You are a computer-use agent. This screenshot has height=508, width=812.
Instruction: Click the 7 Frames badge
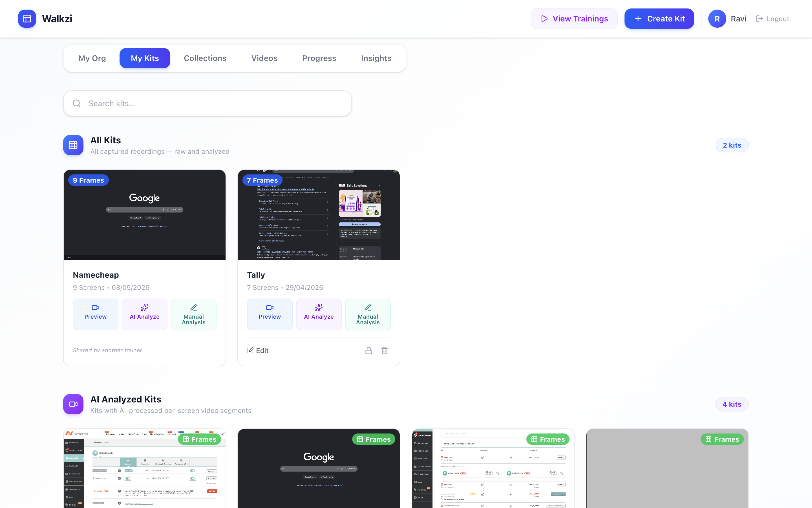[262, 180]
